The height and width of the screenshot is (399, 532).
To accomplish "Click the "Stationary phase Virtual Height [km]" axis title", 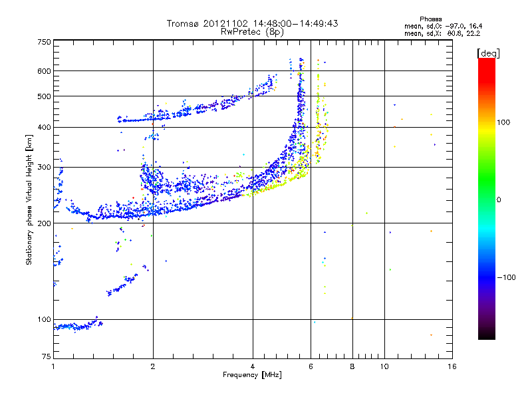I will tap(29, 199).
